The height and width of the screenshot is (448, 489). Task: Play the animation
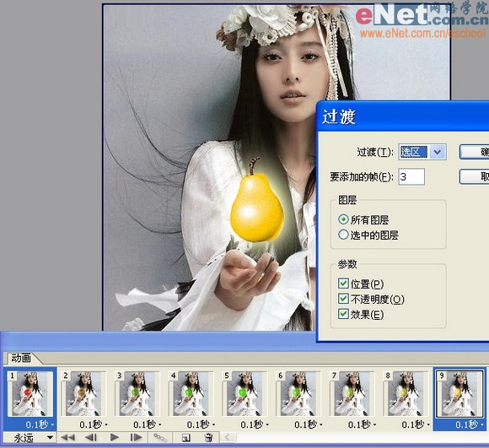114,438
